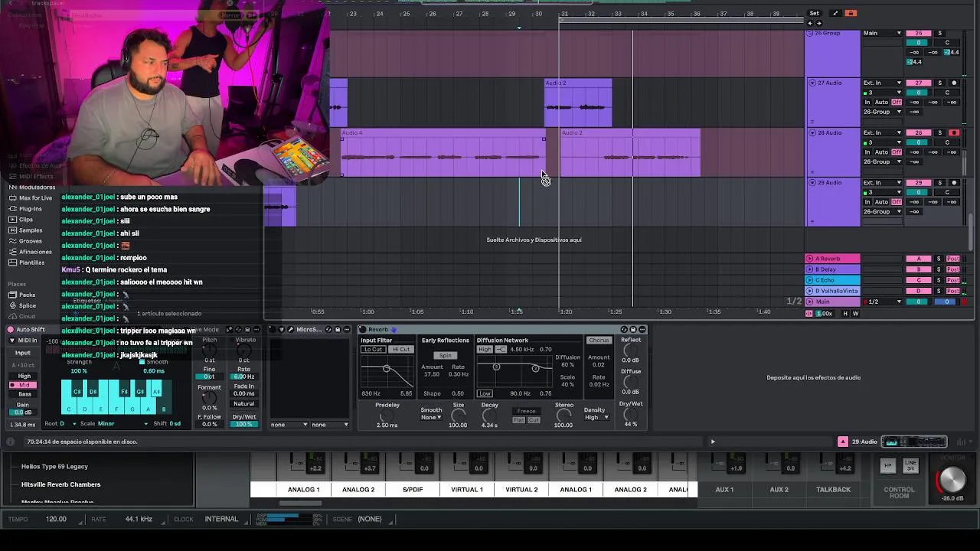Select the High range in Auto Shift
Viewport: 980px width, 551px height.
coord(23,376)
